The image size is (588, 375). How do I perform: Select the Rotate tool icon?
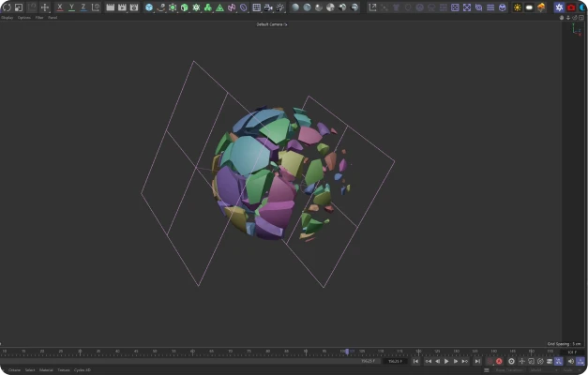click(7, 7)
